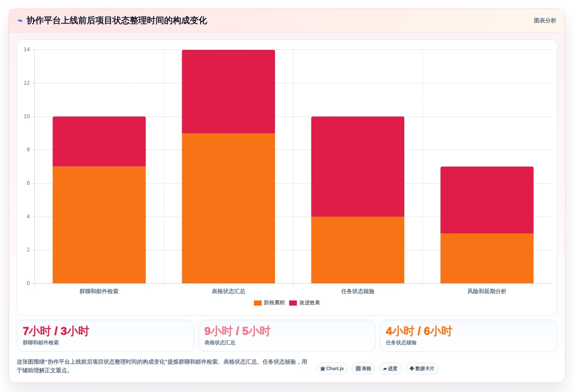Click the 任务状态核验 caption in third card
The width and height of the screenshot is (574, 392).
tap(401, 343)
